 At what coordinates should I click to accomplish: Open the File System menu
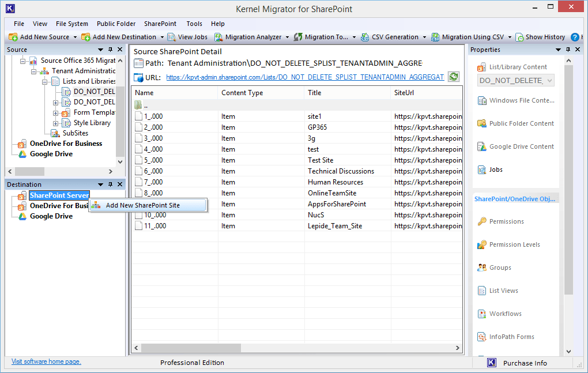click(72, 24)
